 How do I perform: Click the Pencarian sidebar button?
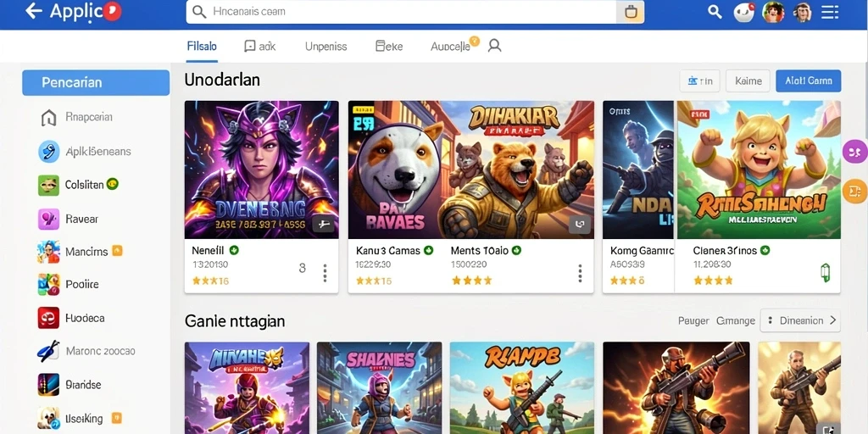[x=96, y=82]
